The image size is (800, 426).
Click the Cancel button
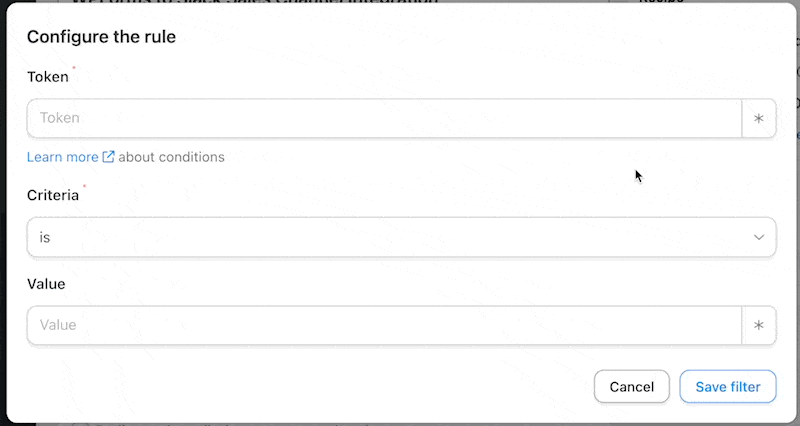pos(632,387)
